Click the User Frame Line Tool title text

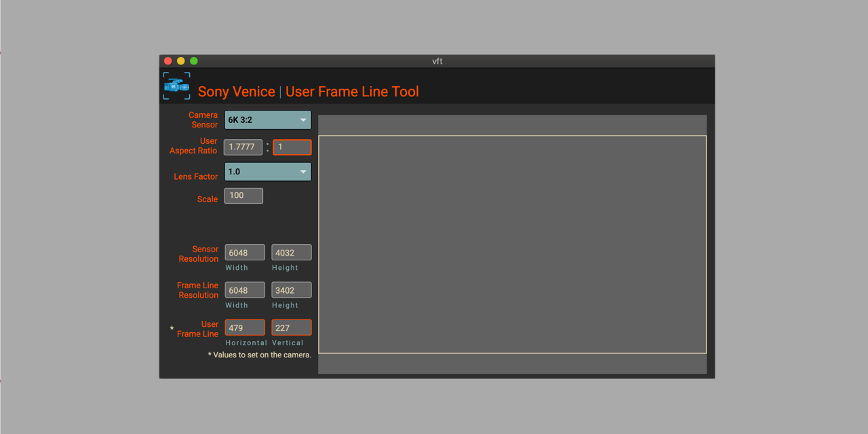pyautogui.click(x=352, y=92)
